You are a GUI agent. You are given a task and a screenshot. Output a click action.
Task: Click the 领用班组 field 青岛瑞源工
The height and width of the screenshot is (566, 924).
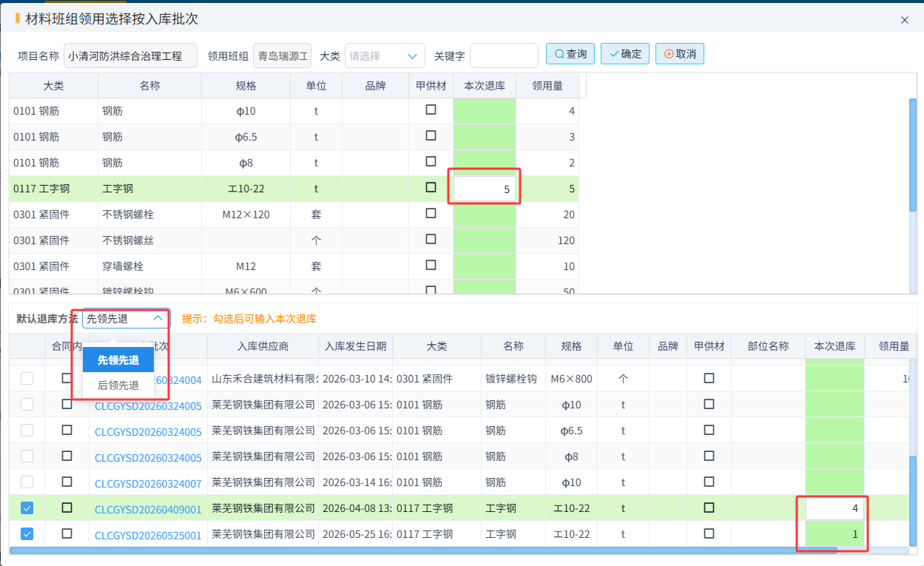pos(283,55)
